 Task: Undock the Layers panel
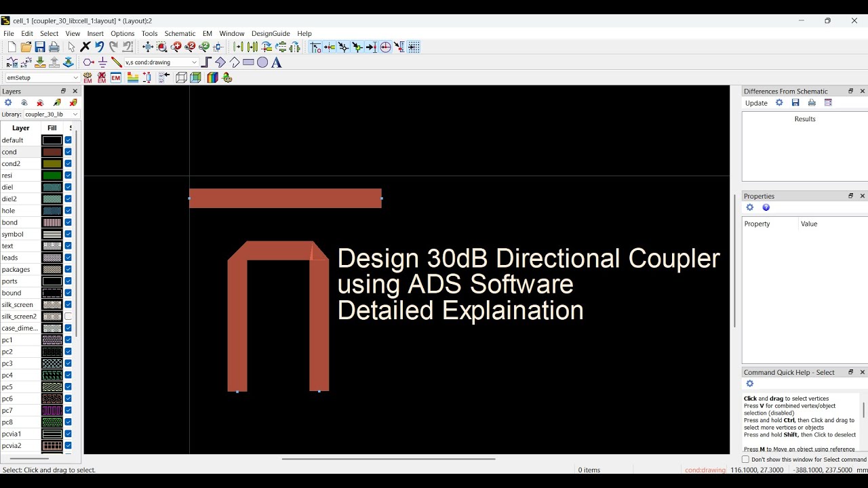pos(64,91)
